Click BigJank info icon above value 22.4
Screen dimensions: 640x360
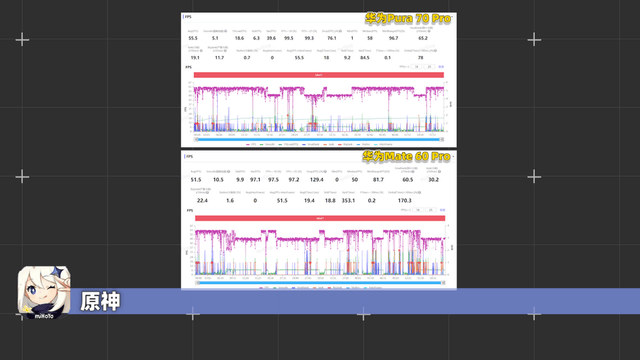(207, 192)
